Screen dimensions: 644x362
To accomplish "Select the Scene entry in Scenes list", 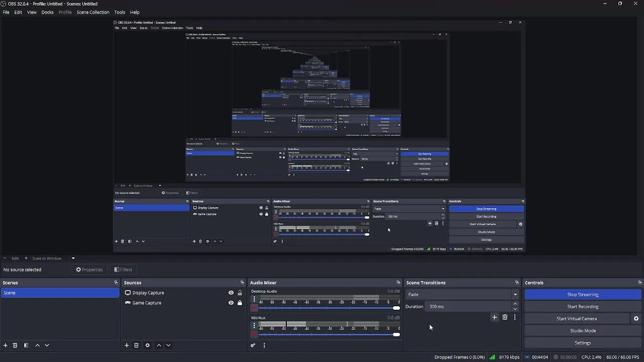I will (60, 293).
